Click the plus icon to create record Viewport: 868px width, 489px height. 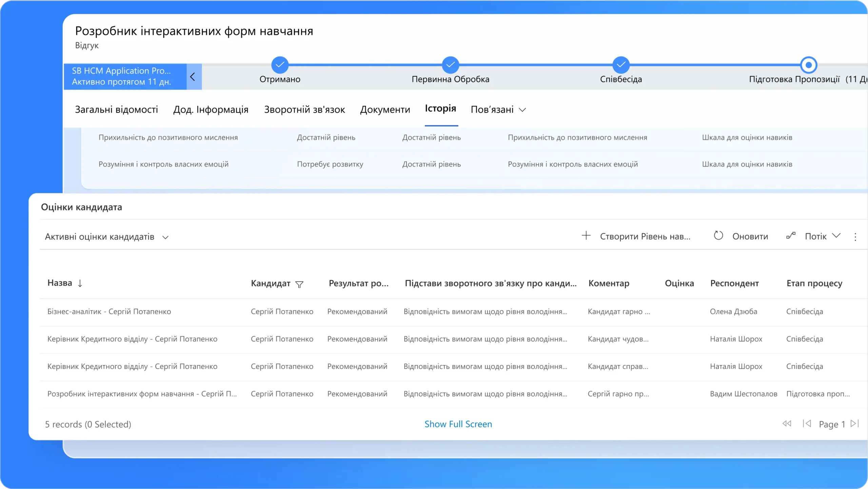[586, 236]
